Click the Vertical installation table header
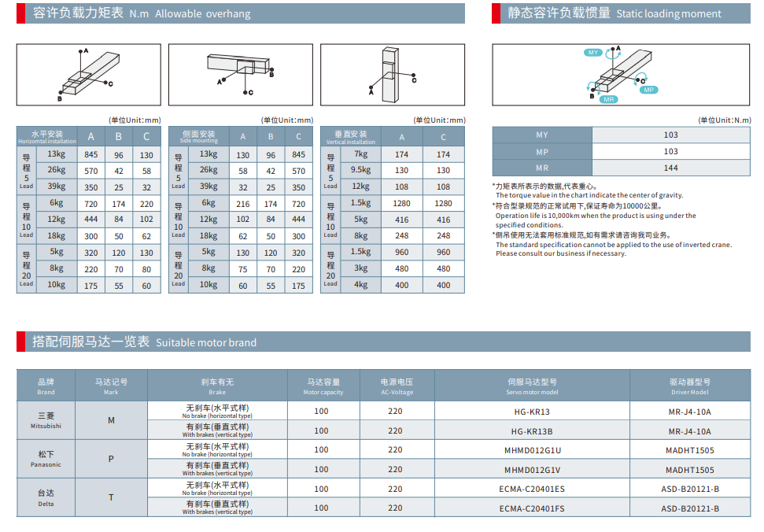The width and height of the screenshot is (764, 532). pyautogui.click(x=350, y=137)
